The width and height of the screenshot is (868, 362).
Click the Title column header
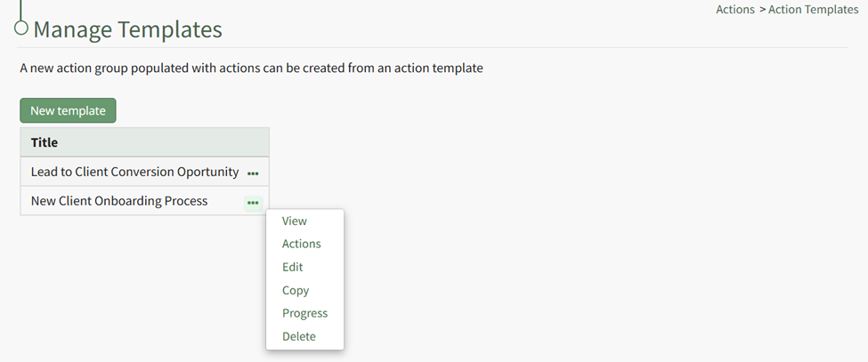(45, 142)
